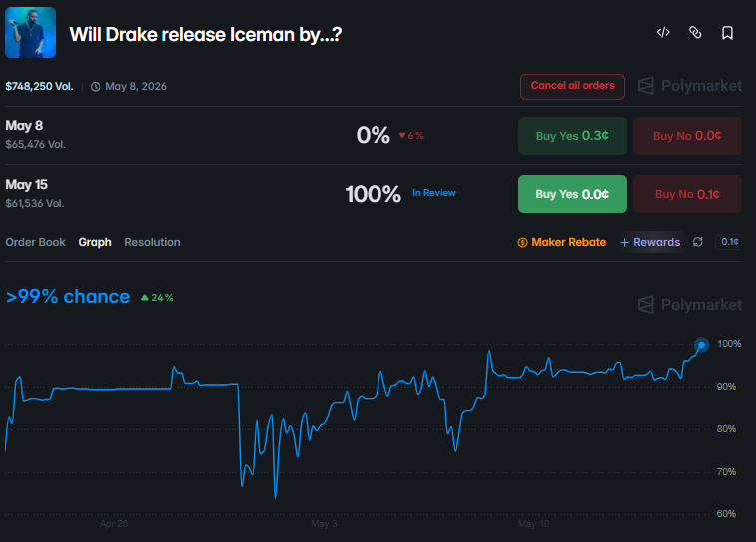Click the refresh icon beside Rewards
756x542 pixels.
click(698, 242)
